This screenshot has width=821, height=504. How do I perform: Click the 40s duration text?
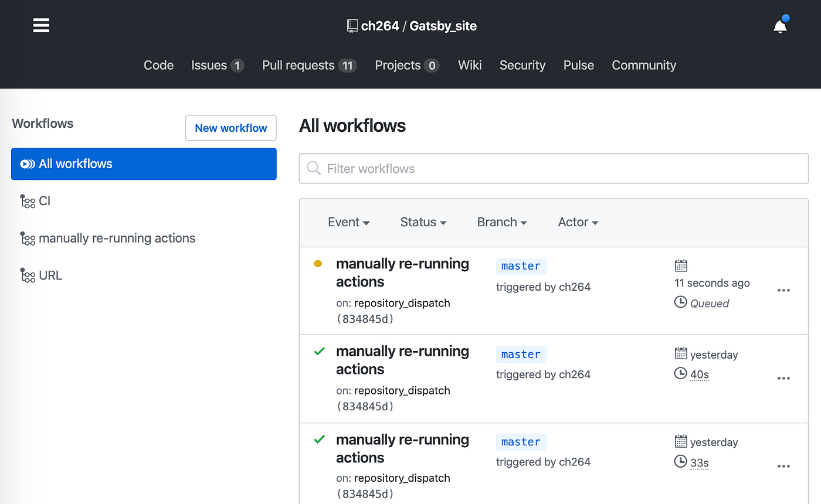700,374
